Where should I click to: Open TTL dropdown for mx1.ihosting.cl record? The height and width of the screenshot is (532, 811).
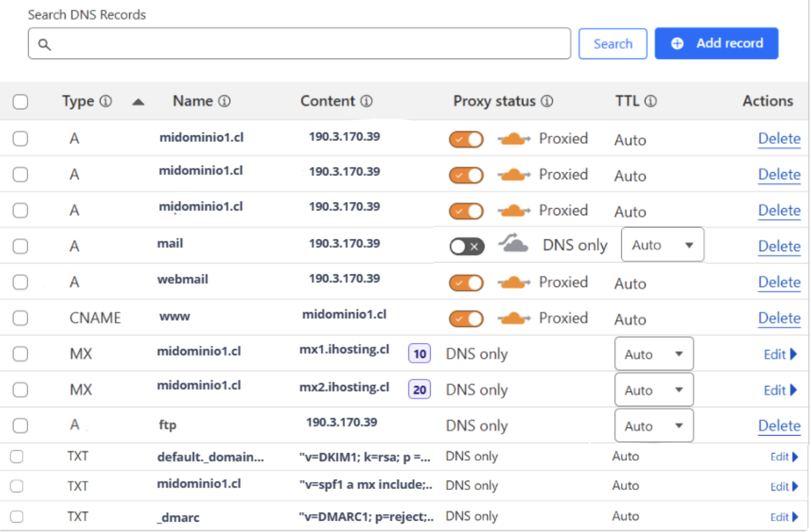tap(654, 354)
